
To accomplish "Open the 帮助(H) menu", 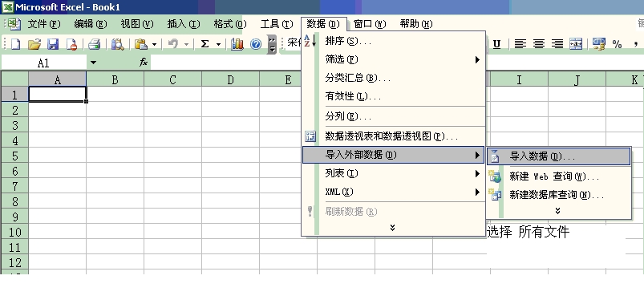I will click(416, 24).
